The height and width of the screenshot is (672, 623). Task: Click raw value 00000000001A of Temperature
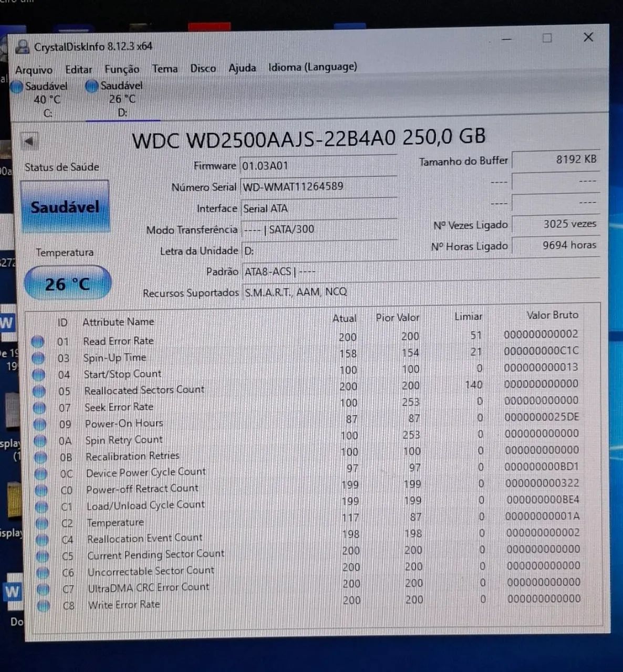pos(543,516)
